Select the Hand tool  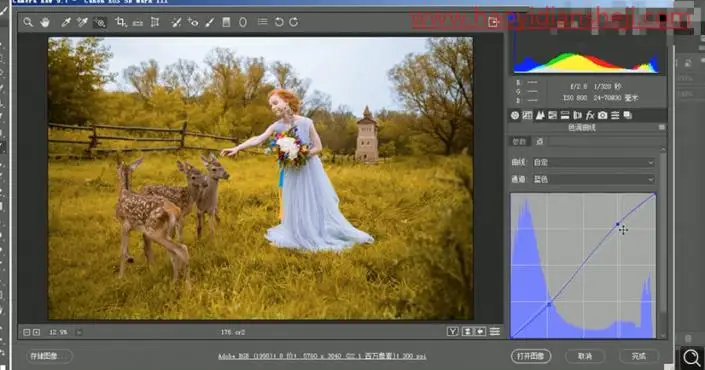(45, 22)
